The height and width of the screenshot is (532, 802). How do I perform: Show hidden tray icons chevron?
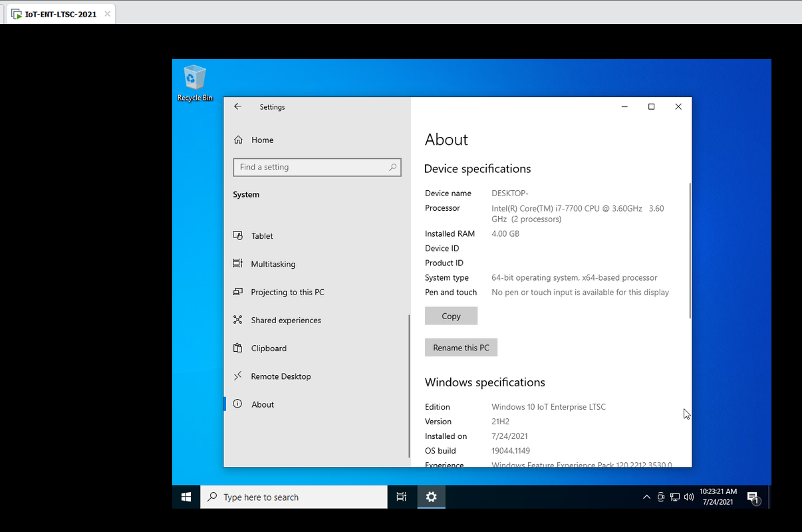(646, 497)
